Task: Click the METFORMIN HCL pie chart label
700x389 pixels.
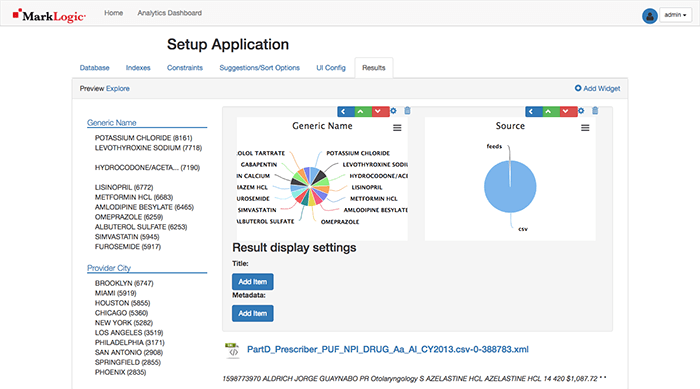Action: point(374,199)
